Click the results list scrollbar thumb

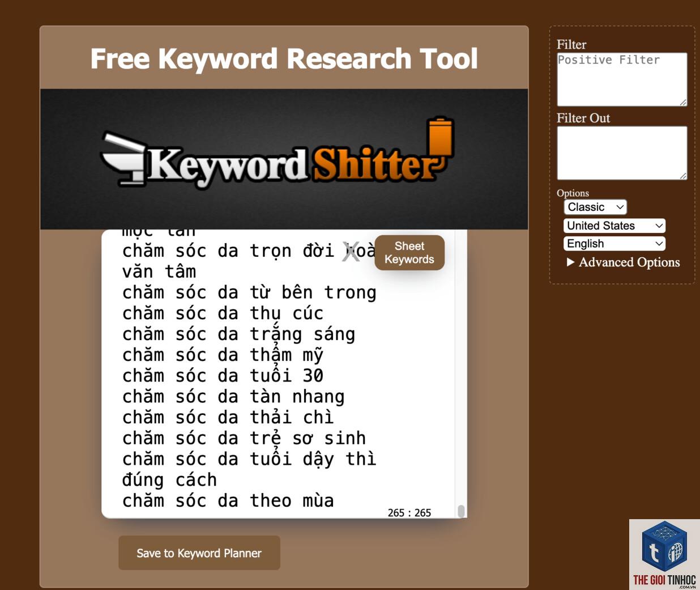461,511
